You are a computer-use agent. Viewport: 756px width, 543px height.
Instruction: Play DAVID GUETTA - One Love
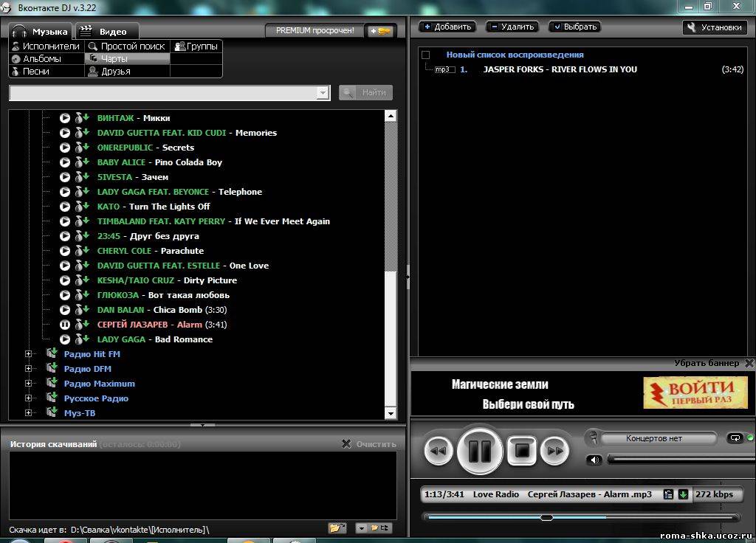[65, 266]
